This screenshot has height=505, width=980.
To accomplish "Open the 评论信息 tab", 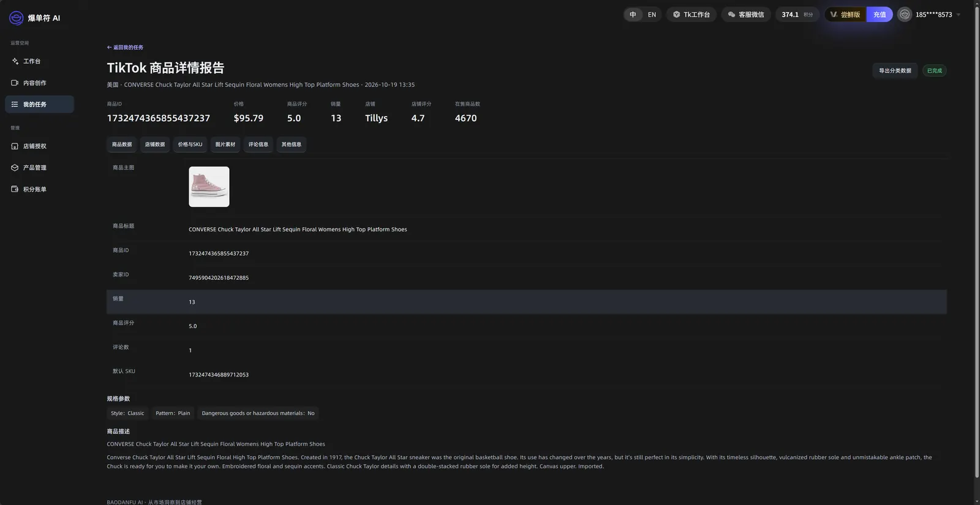I will coord(258,144).
